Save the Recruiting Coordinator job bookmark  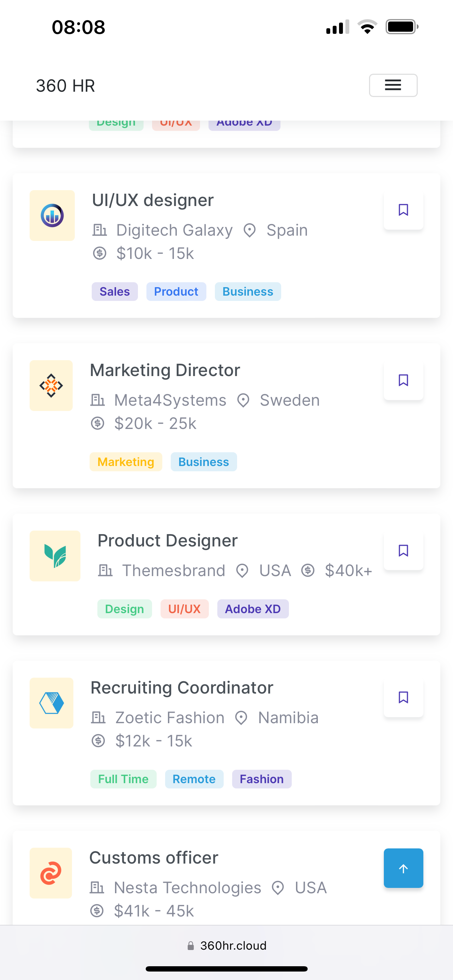403,697
